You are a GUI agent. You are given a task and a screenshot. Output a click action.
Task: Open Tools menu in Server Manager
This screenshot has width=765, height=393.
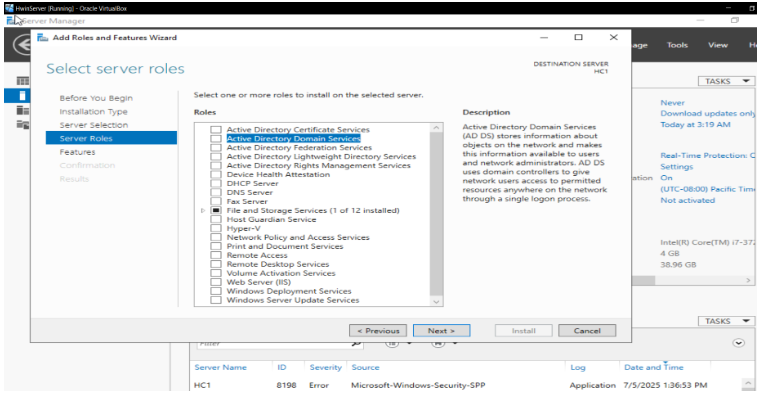677,45
